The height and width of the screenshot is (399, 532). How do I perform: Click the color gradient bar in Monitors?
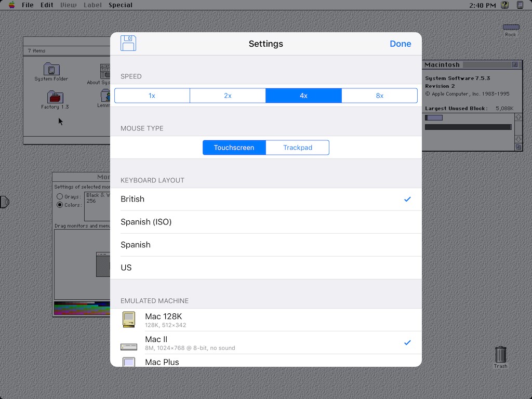tap(82, 308)
